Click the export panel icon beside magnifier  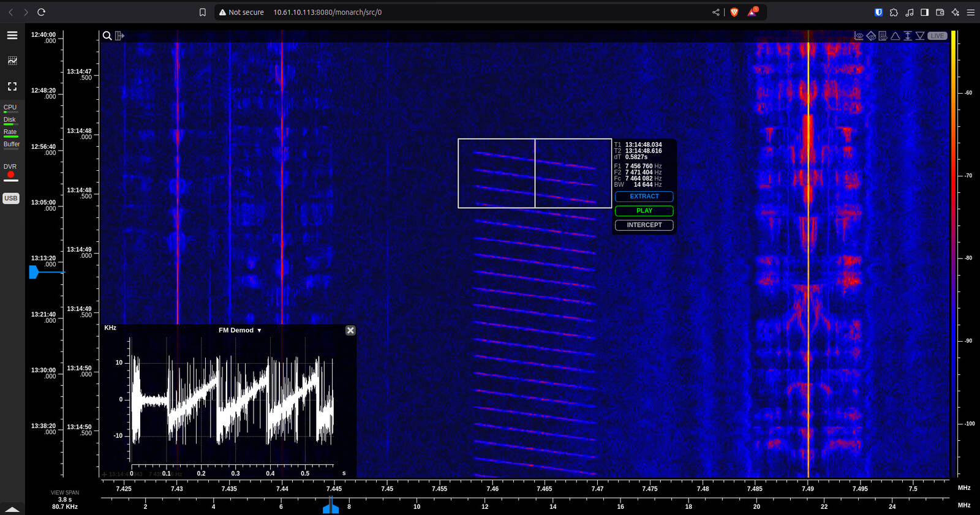[119, 36]
